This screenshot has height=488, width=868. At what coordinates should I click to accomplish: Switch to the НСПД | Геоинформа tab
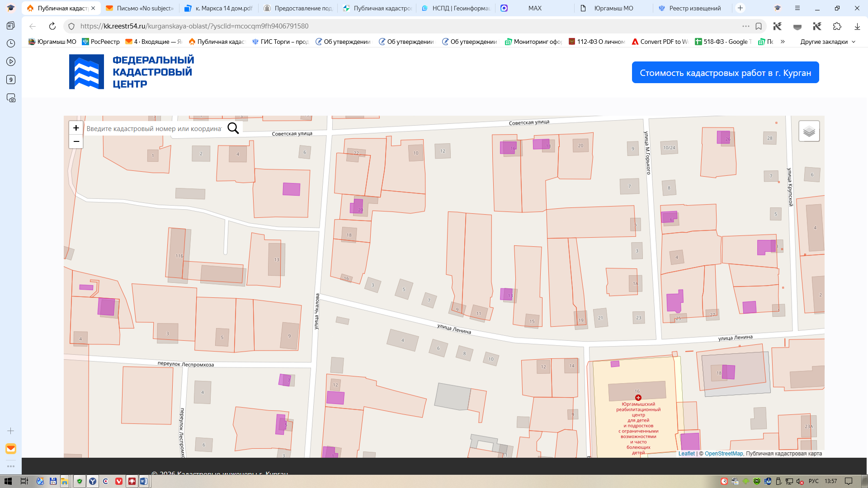456,8
